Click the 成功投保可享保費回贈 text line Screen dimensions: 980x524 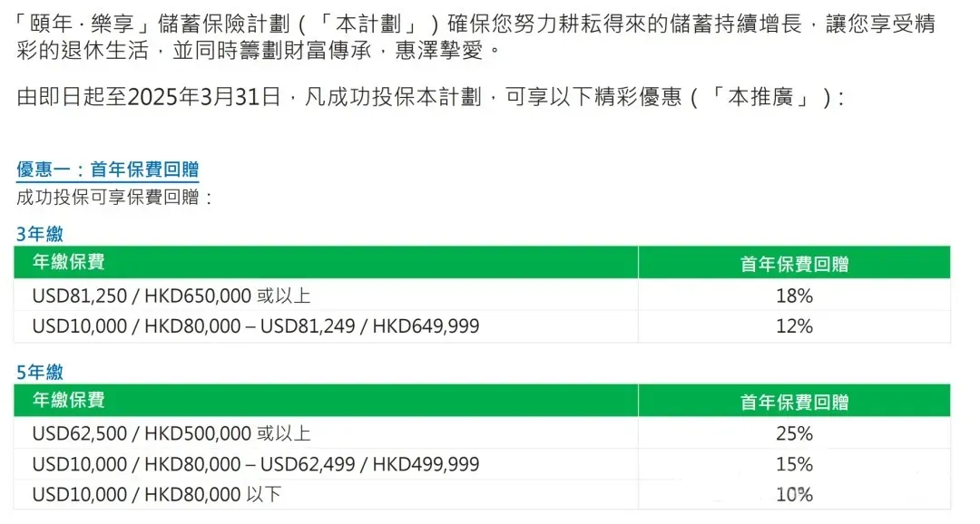114,198
